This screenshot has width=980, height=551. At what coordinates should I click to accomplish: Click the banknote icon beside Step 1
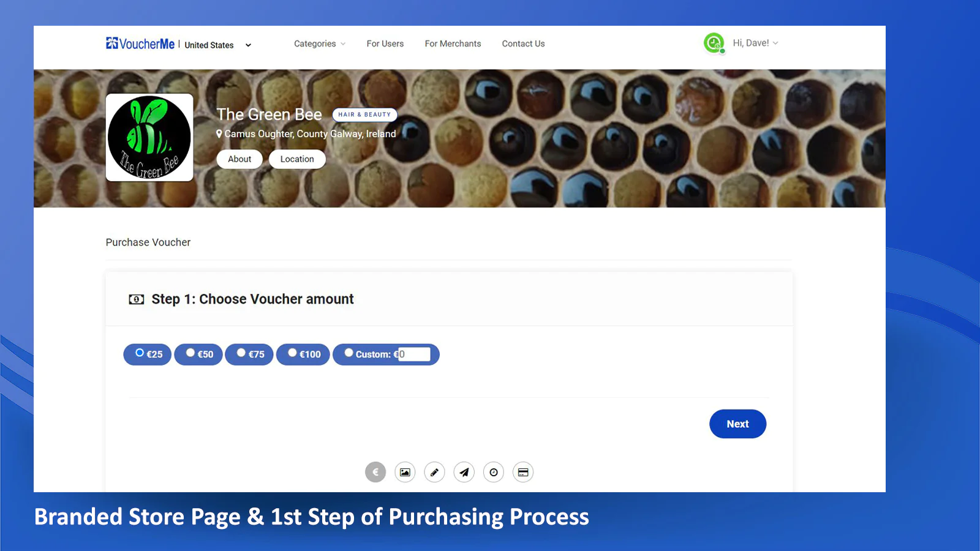[x=137, y=299]
